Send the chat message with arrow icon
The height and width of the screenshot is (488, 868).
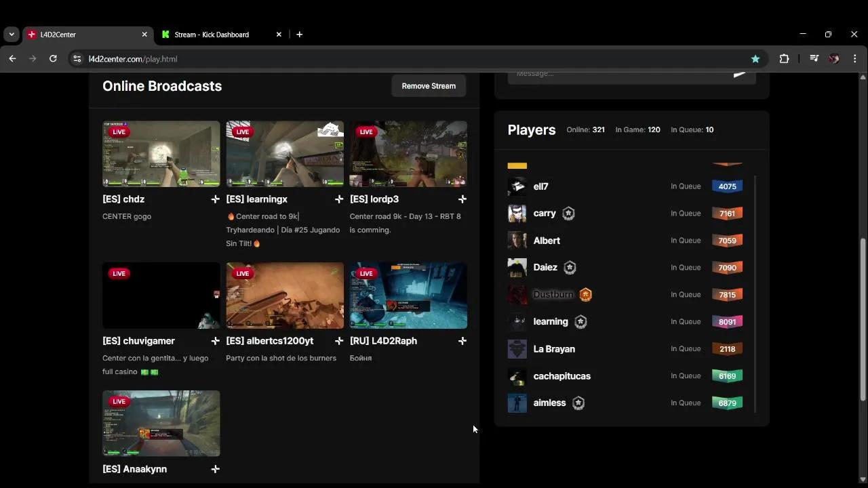tap(739, 74)
